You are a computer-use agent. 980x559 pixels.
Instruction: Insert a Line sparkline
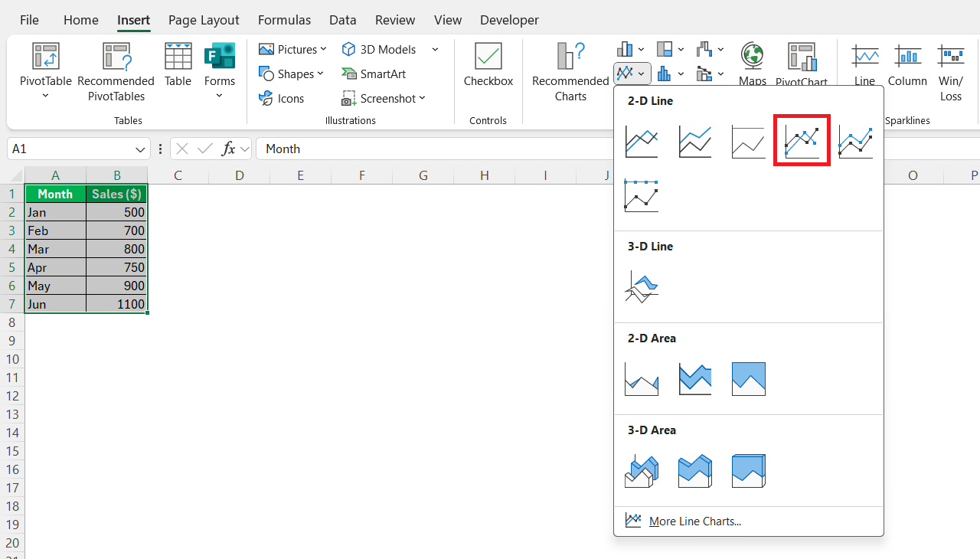864,65
